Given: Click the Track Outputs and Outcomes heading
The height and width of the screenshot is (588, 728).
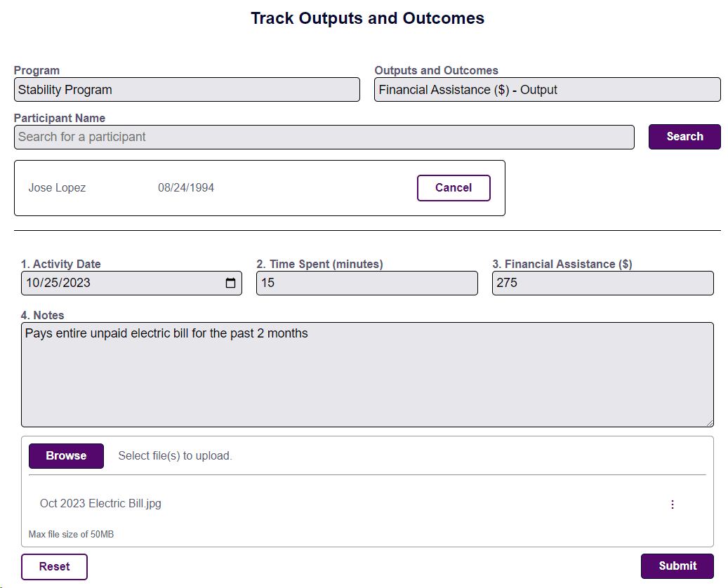Looking at the screenshot, I should pyautogui.click(x=367, y=18).
